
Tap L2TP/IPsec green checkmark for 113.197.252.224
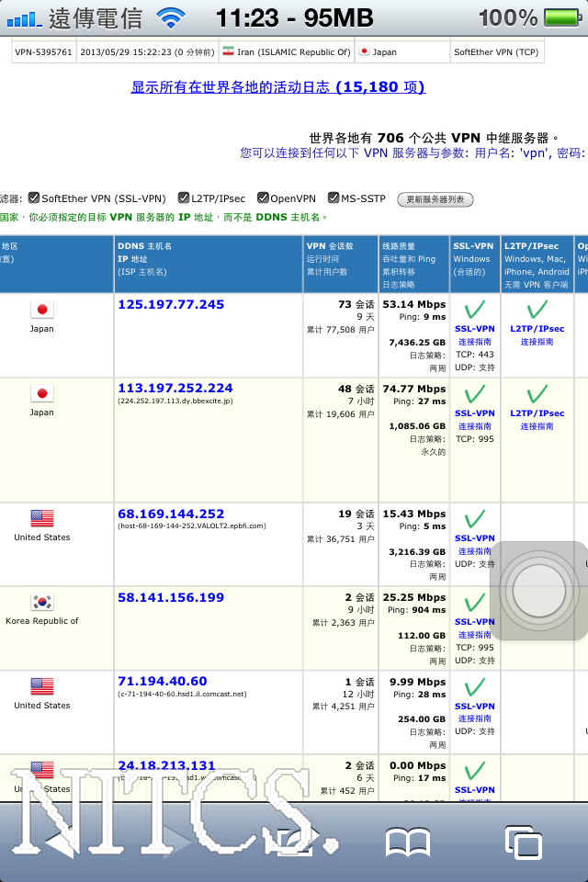537,393
